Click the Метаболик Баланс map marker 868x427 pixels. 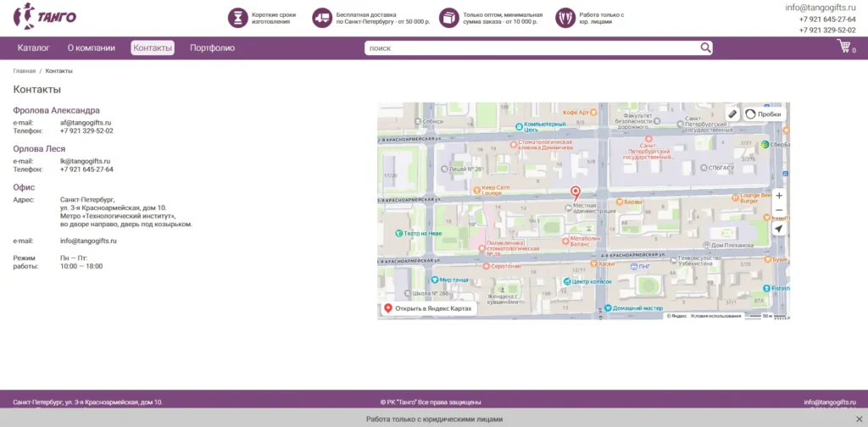[565, 240]
